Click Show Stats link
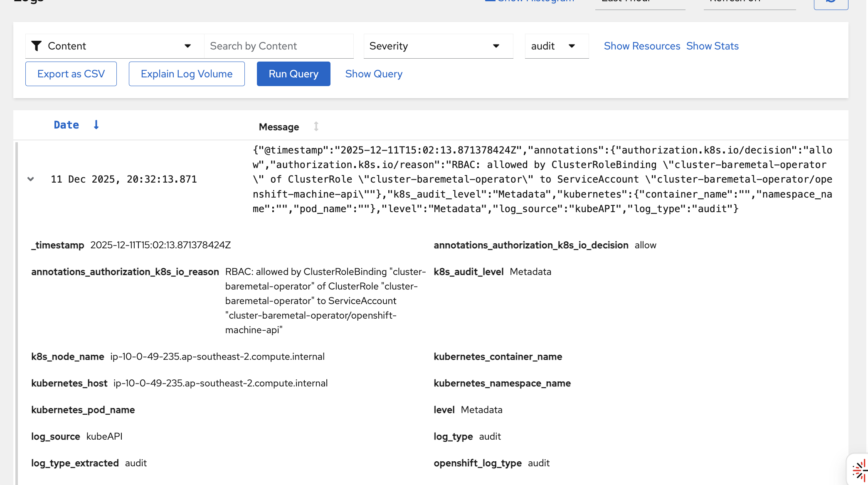Image resolution: width=868 pixels, height=485 pixels. click(x=712, y=46)
